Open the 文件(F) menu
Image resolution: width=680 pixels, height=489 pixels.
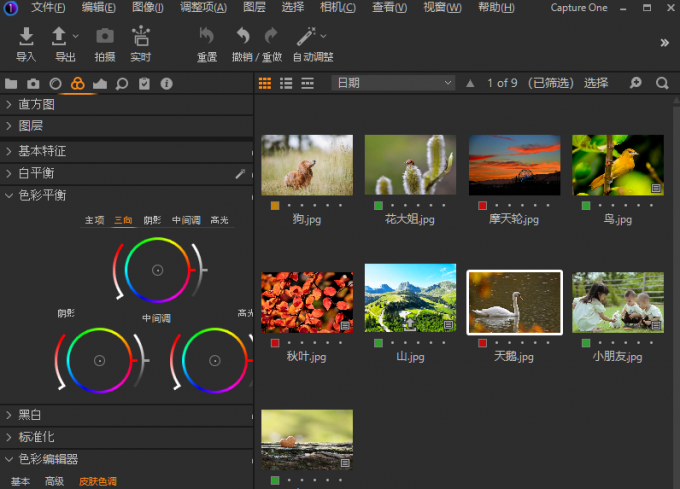point(48,8)
